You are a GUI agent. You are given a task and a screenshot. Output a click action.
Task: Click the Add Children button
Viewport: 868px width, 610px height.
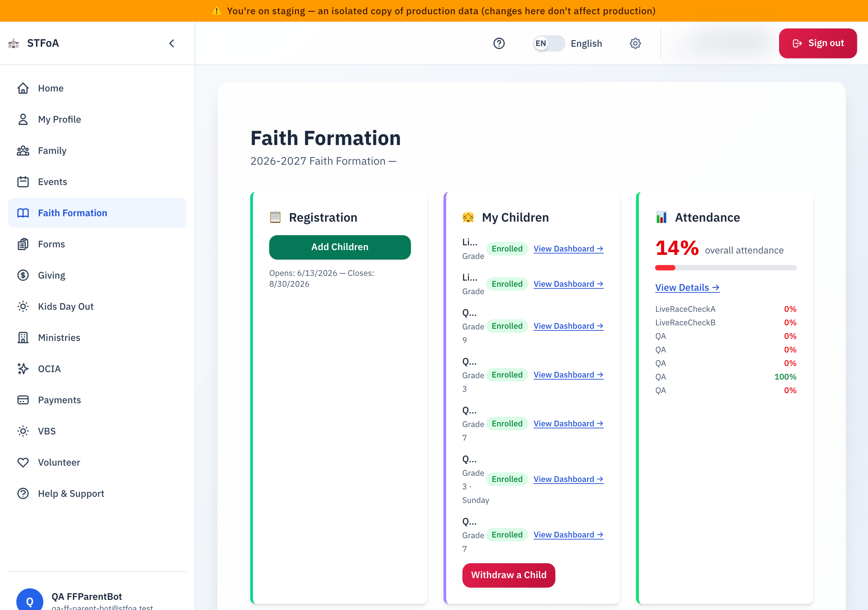point(340,247)
